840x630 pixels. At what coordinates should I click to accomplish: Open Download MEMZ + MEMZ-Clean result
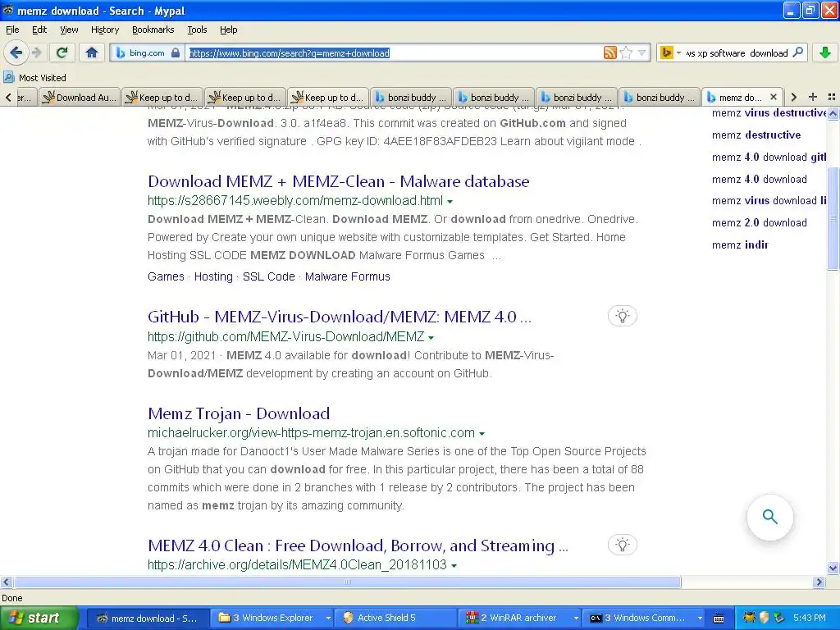[x=339, y=181]
